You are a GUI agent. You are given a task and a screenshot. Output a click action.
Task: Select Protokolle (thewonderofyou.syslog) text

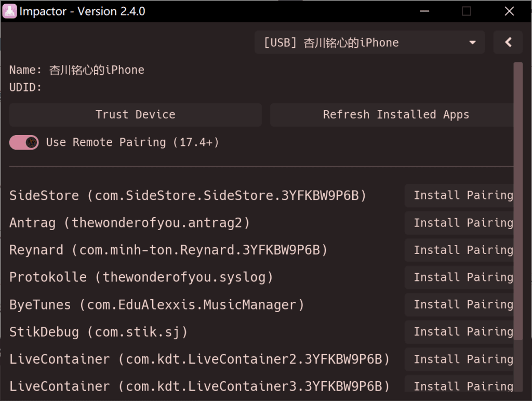coord(141,277)
